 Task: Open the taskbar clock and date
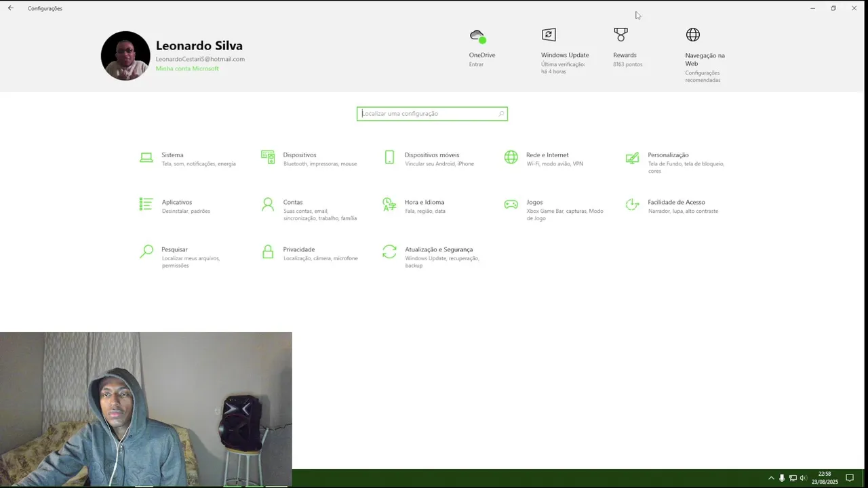click(x=825, y=478)
